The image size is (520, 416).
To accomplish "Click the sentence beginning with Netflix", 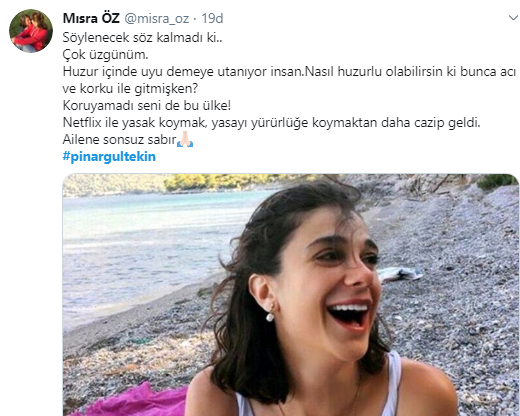I will 271,123.
